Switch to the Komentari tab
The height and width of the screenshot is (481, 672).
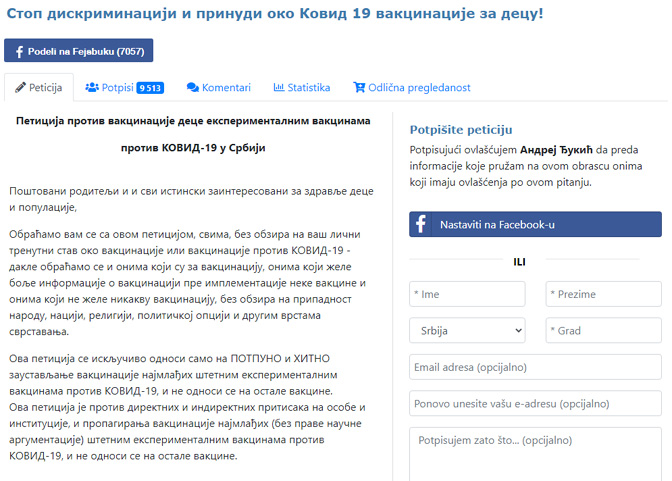click(x=218, y=88)
